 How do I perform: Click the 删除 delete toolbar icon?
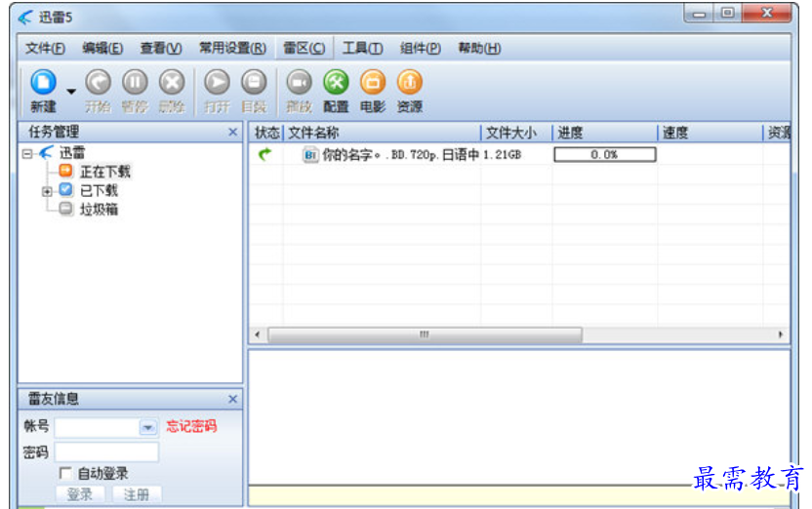coord(172,83)
